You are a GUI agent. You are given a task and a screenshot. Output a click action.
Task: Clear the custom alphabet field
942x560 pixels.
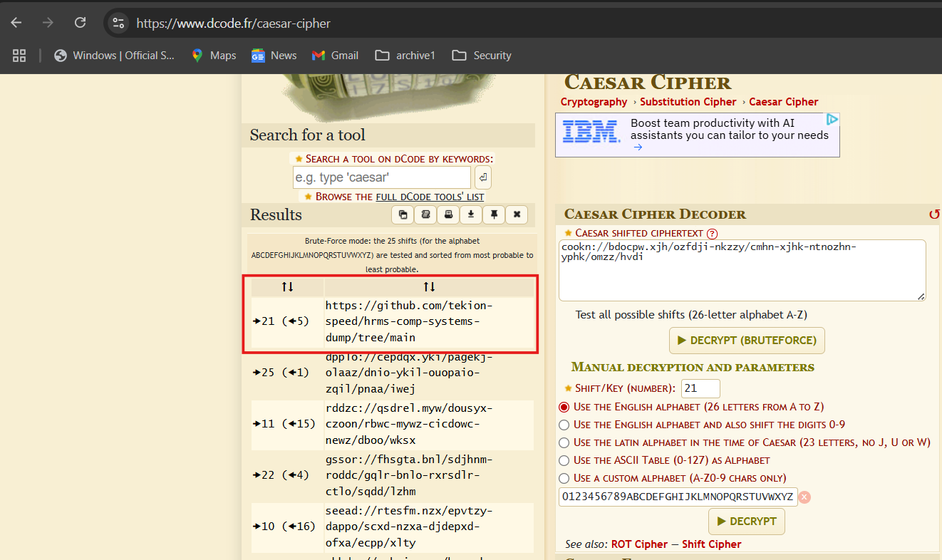[x=804, y=497]
